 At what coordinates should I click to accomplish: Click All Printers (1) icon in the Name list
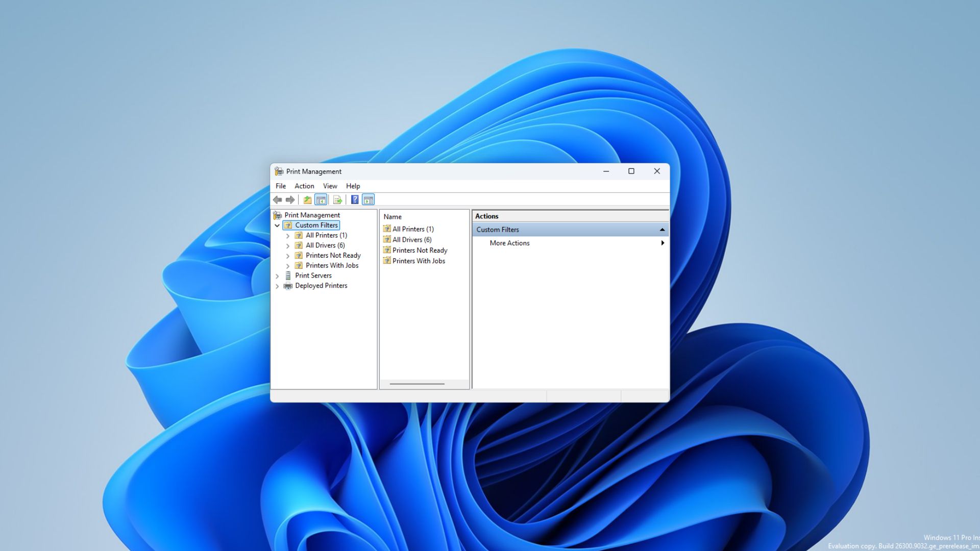coord(387,229)
